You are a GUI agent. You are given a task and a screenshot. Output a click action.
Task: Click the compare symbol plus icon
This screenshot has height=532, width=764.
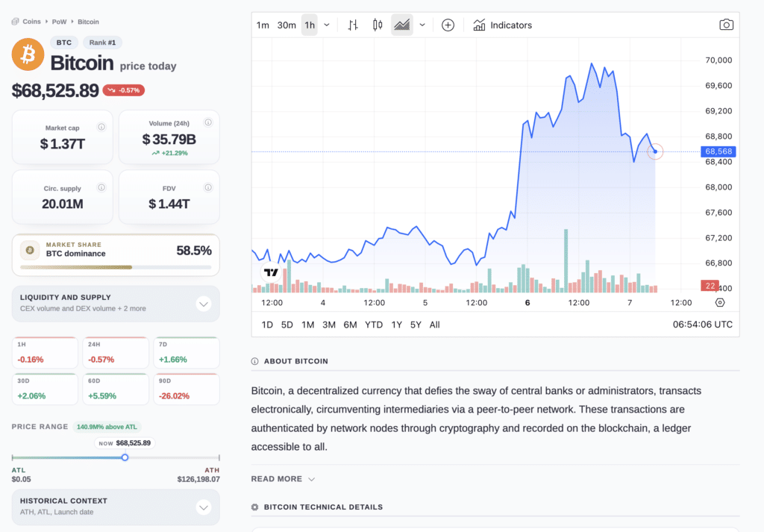[x=448, y=25]
